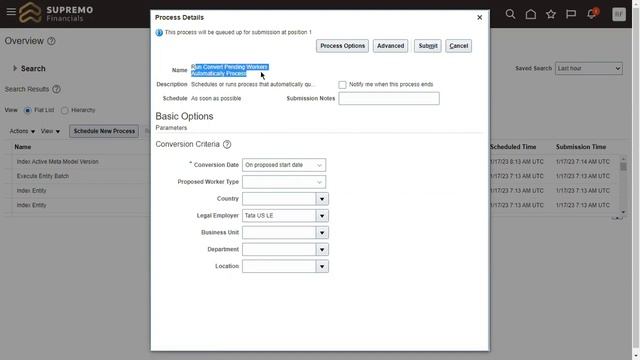Expand the Country dropdown arrow
The image size is (640, 360).
322,199
